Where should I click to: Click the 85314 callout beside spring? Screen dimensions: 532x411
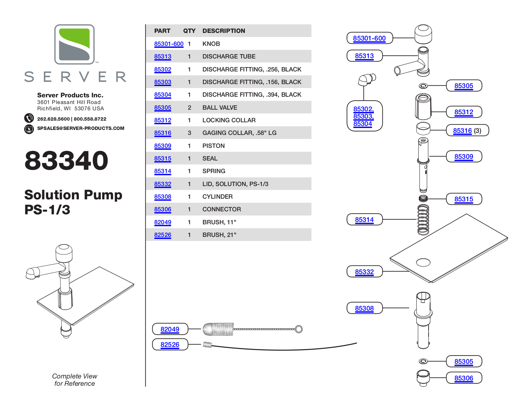point(364,220)
